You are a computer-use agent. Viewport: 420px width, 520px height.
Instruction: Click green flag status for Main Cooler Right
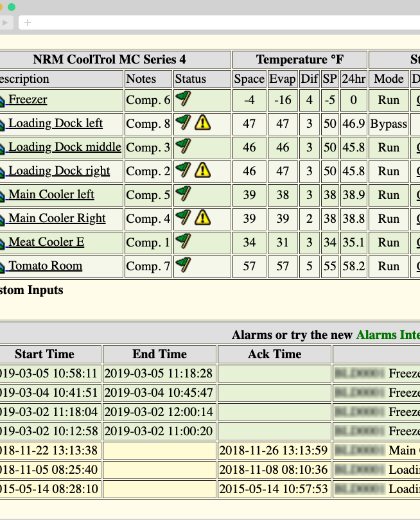183,217
